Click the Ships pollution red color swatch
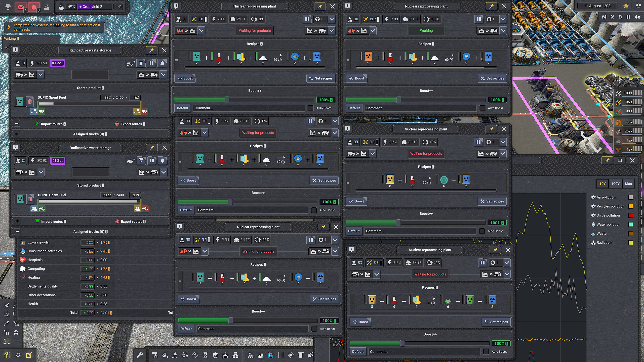This screenshot has width=644, height=362. 630,215
